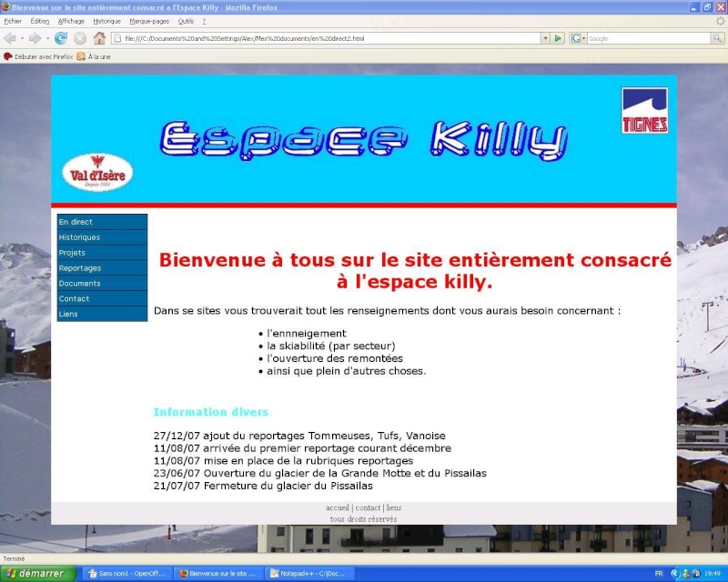The height and width of the screenshot is (582, 728).
Task: Click the green Go arrow beside address bar
Action: click(558, 38)
